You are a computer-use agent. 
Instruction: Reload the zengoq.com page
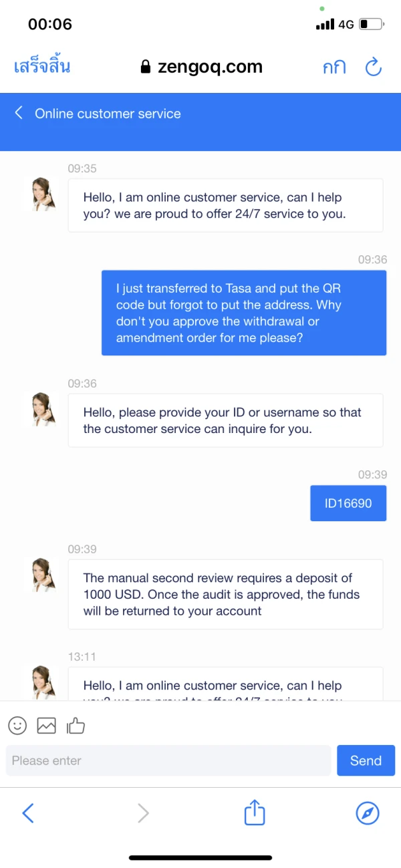(x=373, y=67)
